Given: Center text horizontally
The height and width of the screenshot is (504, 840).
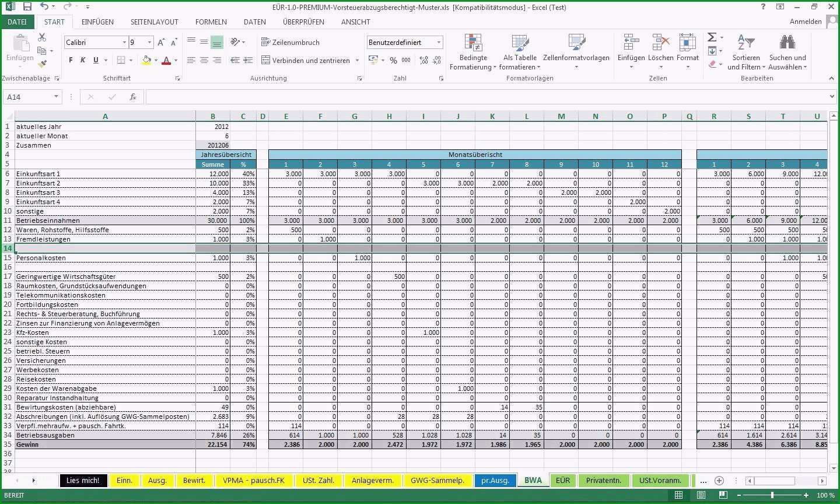Looking at the screenshot, I should [204, 60].
